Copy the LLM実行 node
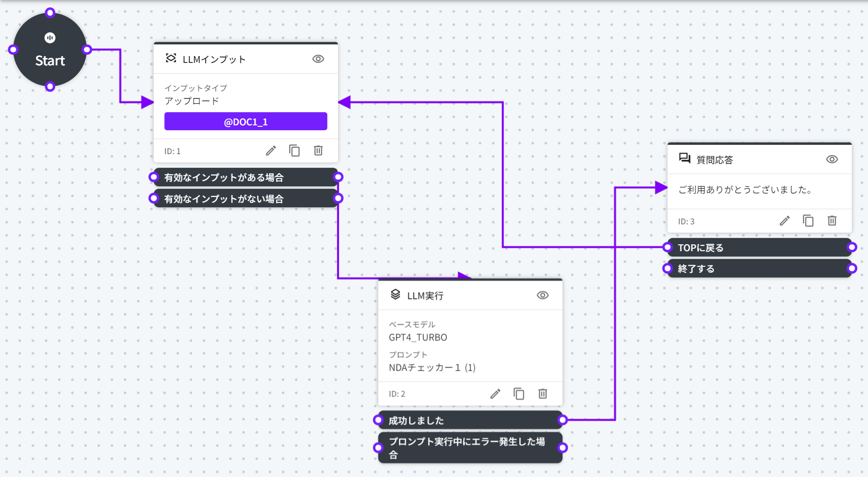 pyautogui.click(x=519, y=394)
